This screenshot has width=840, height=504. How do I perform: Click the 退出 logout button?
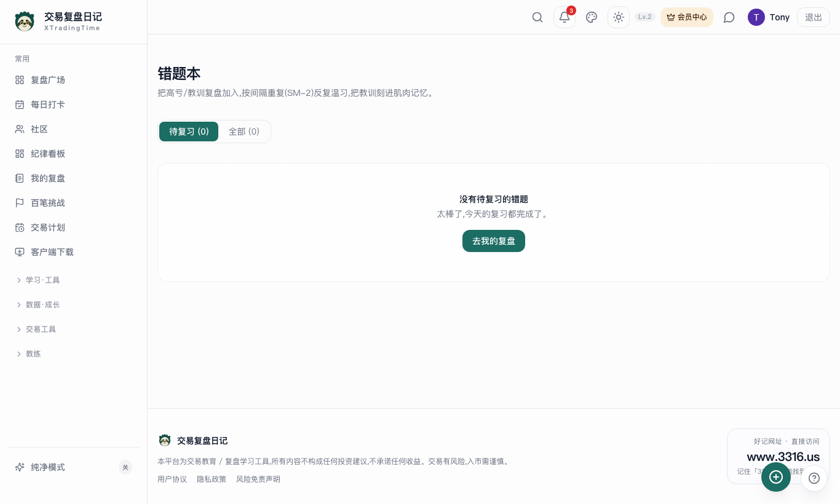click(x=814, y=17)
